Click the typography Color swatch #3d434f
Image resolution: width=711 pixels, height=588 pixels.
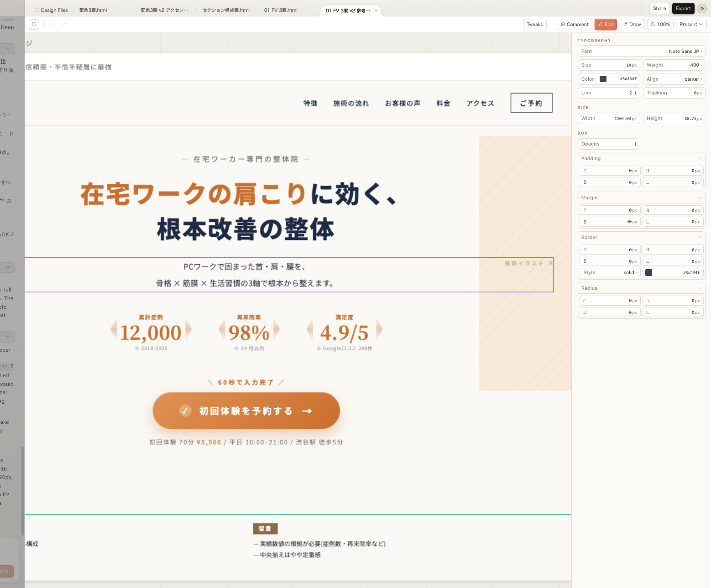tap(602, 78)
